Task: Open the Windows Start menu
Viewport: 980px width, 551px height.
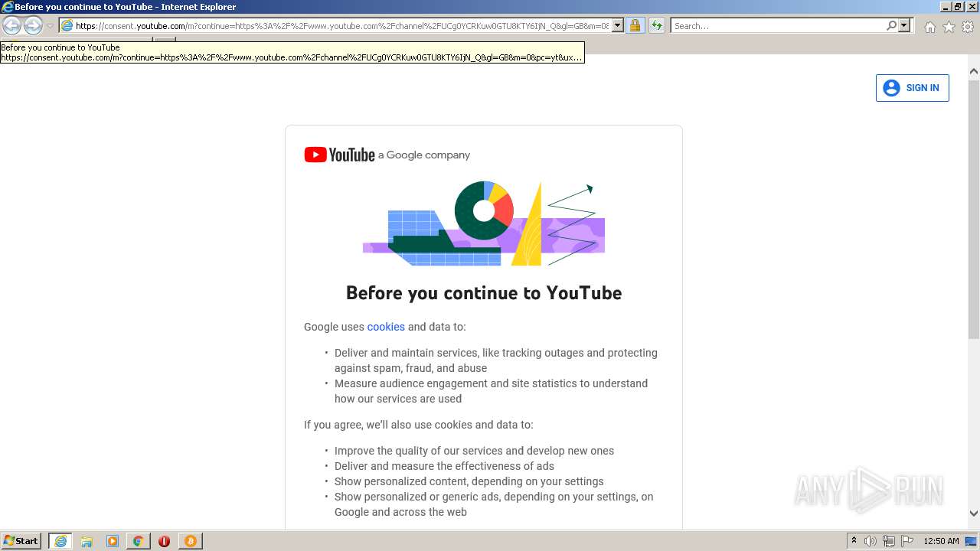Action: pos(21,540)
